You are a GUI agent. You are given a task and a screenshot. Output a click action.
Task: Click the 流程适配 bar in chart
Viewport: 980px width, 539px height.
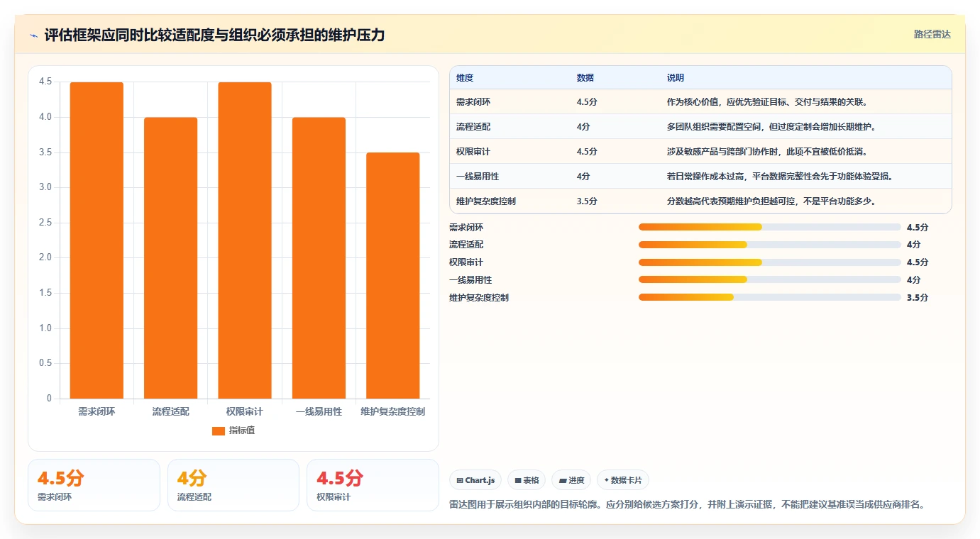170,258
